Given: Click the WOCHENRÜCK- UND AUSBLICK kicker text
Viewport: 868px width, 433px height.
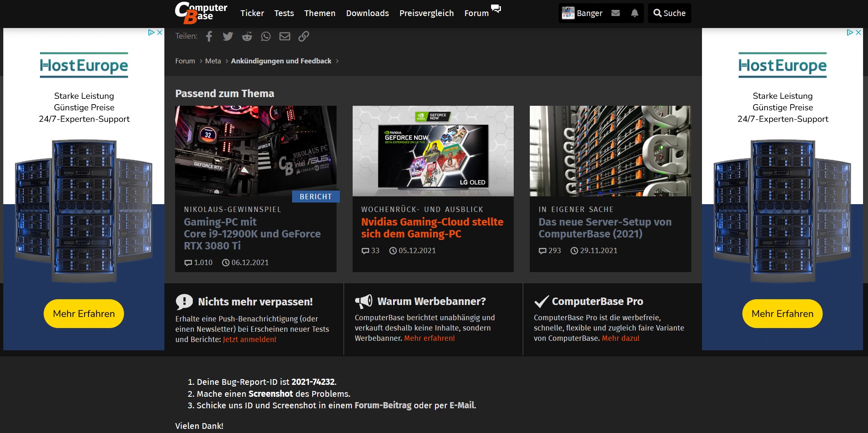Looking at the screenshot, I should point(422,210).
